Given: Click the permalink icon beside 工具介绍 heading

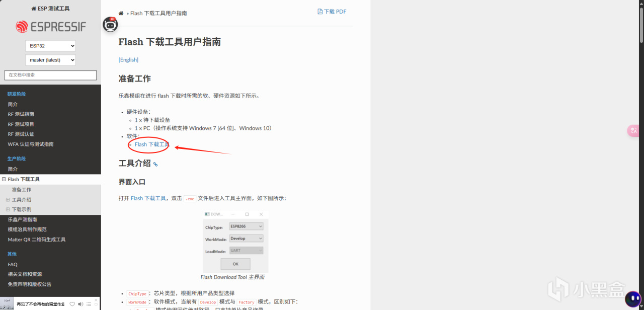Looking at the screenshot, I should (x=155, y=164).
